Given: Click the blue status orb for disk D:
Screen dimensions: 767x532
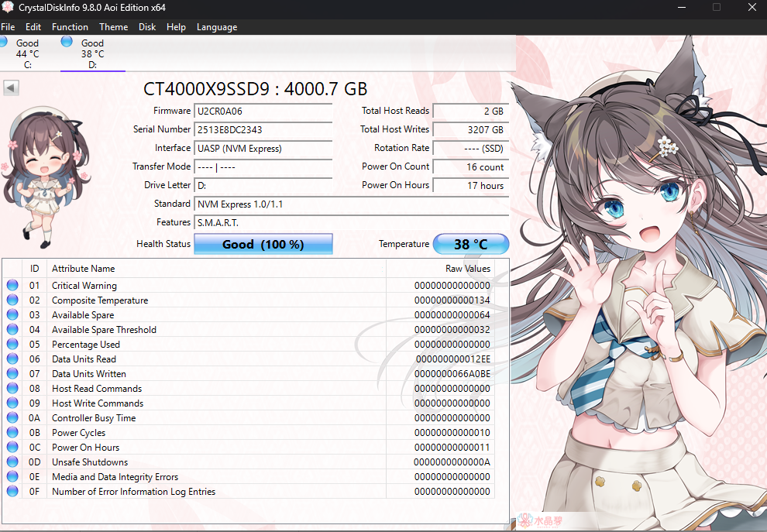Looking at the screenshot, I should click(x=67, y=41).
